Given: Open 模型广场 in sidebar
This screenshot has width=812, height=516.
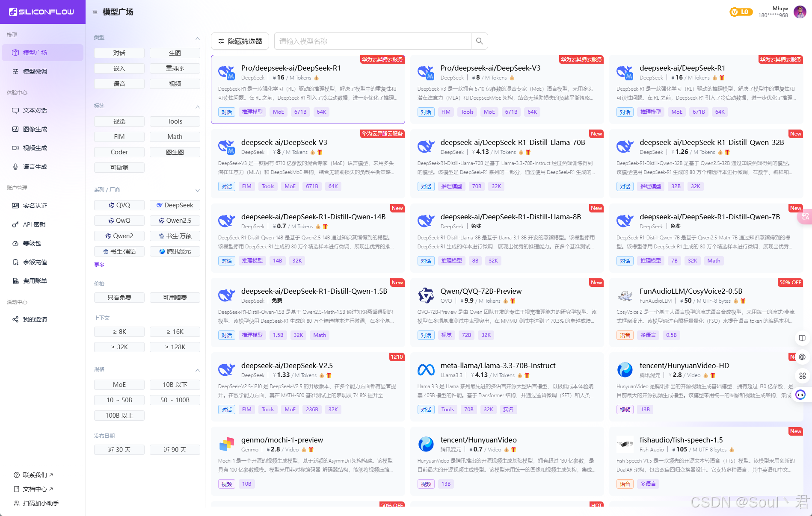Looking at the screenshot, I should [42, 53].
